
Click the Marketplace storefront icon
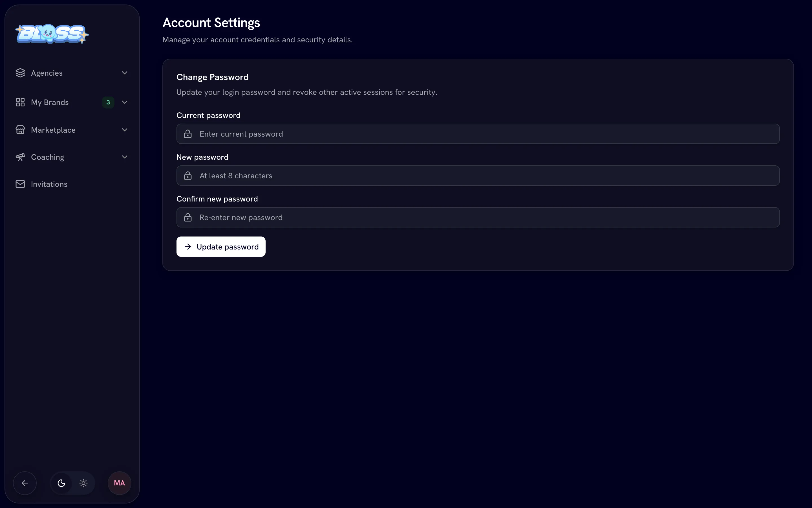click(x=20, y=130)
